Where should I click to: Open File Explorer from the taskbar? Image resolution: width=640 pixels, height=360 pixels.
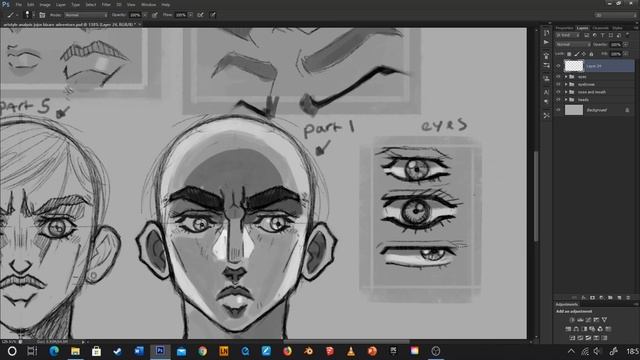(75, 351)
